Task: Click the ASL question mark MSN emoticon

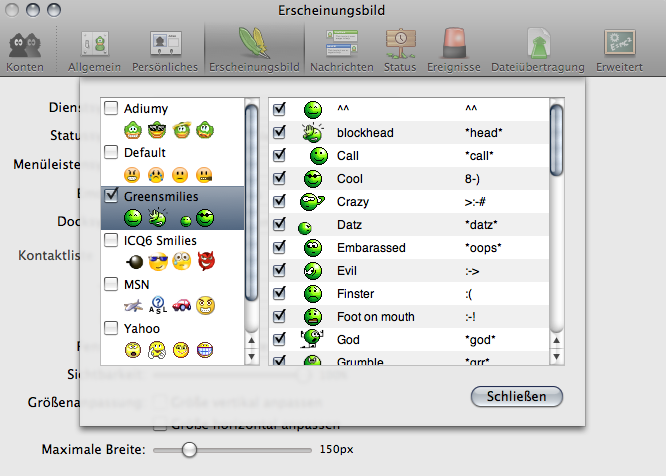Action: point(158,305)
